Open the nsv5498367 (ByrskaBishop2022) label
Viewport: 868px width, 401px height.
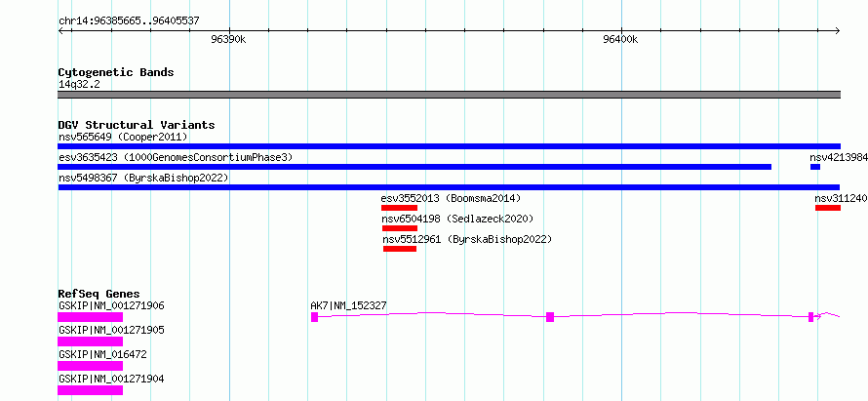(143, 178)
